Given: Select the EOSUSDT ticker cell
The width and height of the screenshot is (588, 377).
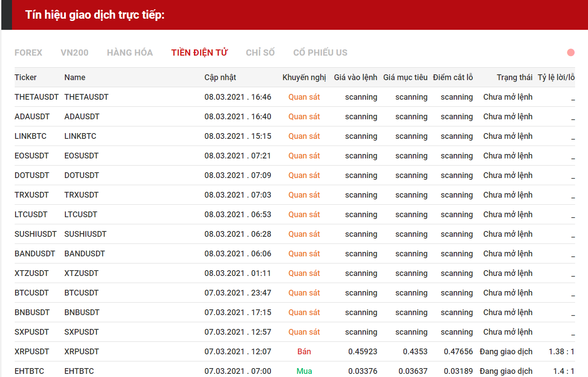Looking at the screenshot, I should coord(32,156).
